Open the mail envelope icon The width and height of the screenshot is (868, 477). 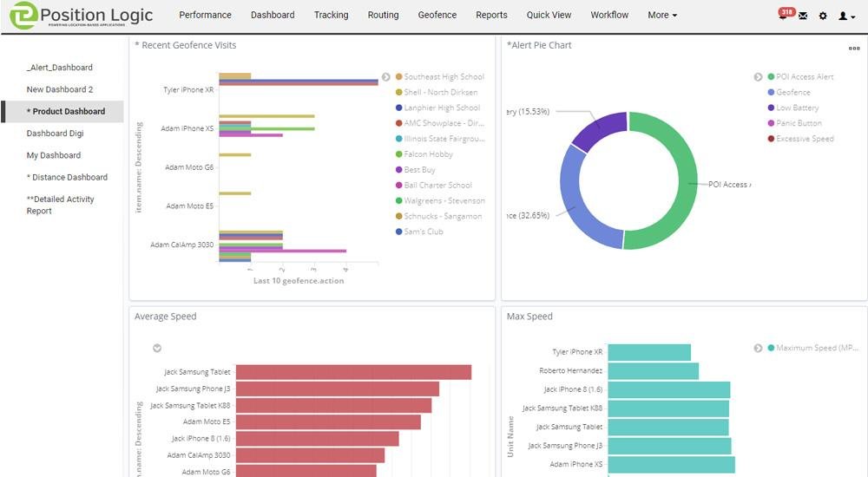click(803, 16)
